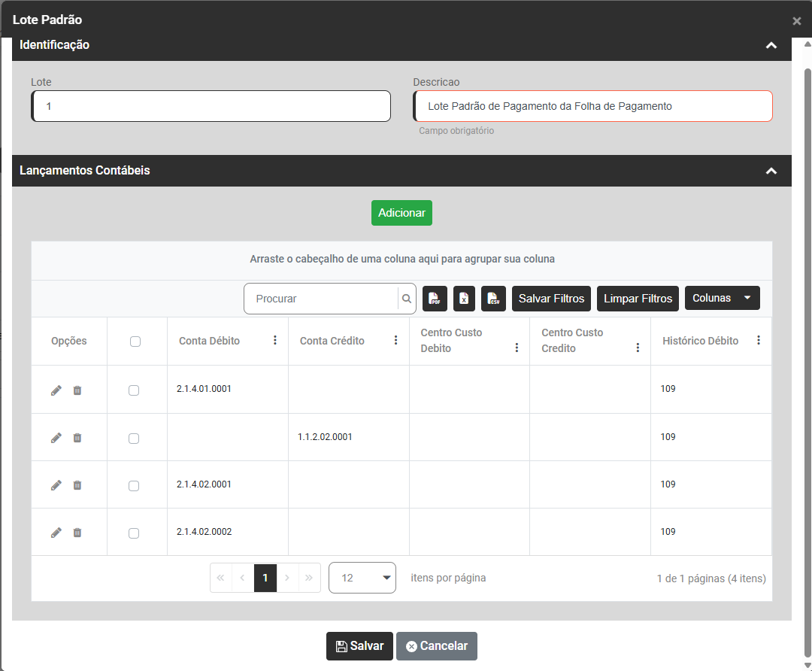The height and width of the screenshot is (671, 812).
Task: Open Conta Débito column menu
Action: coord(275,340)
